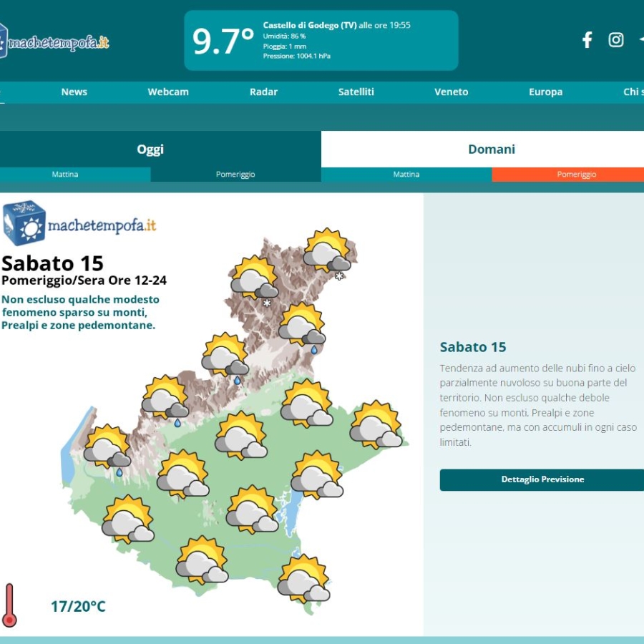Image resolution: width=644 pixels, height=644 pixels.
Task: Show today's Pomeriggio forecast
Action: coord(235,175)
